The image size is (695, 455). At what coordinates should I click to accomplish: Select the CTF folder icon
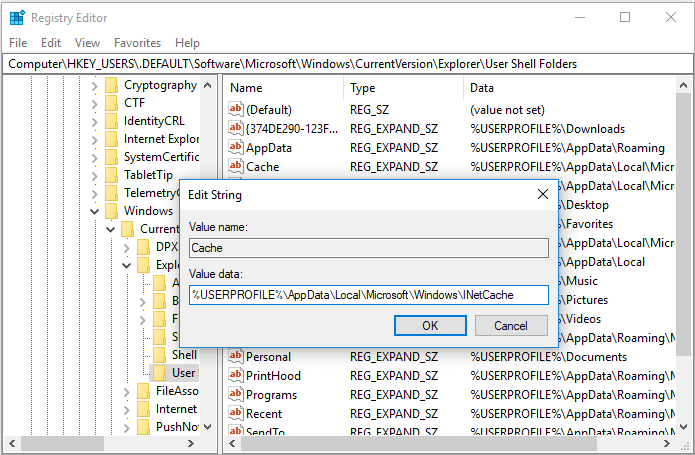(112, 103)
